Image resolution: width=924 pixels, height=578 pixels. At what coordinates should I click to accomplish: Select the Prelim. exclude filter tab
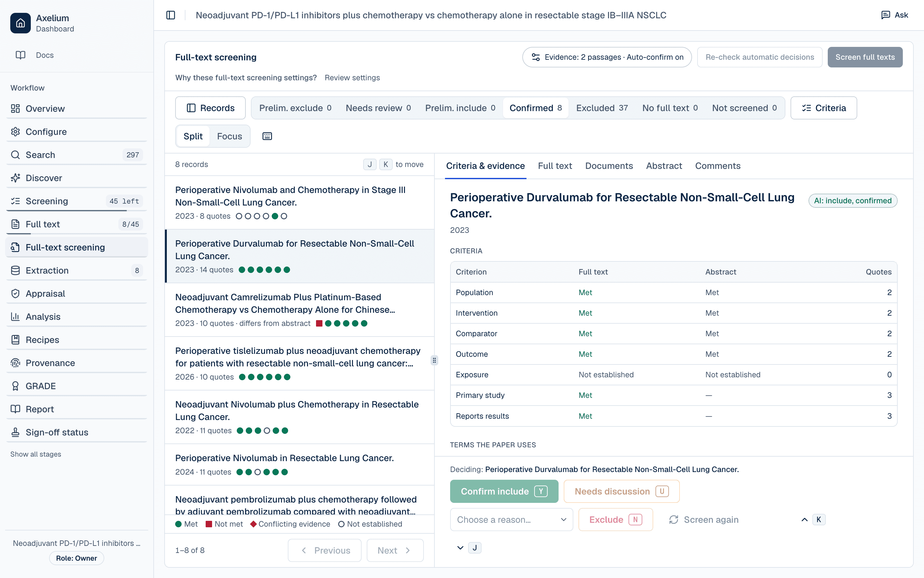(x=295, y=108)
